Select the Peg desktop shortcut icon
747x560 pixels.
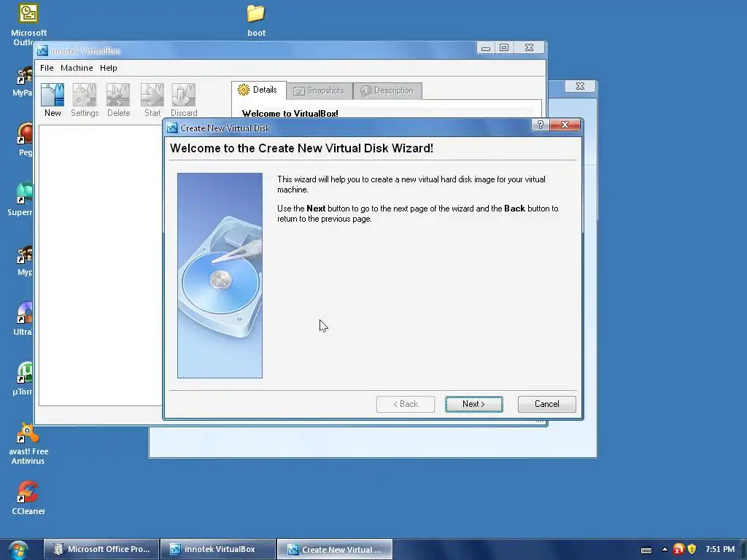(25, 139)
